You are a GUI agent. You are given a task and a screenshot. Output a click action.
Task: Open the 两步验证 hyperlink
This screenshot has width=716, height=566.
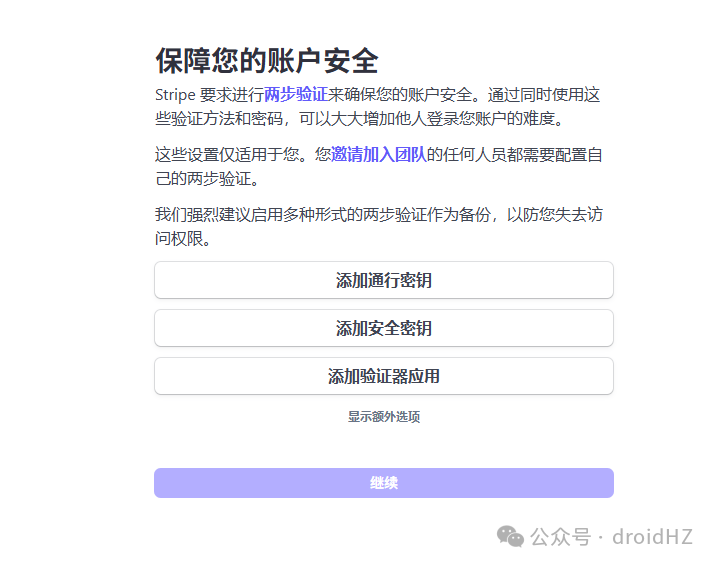[296, 94]
